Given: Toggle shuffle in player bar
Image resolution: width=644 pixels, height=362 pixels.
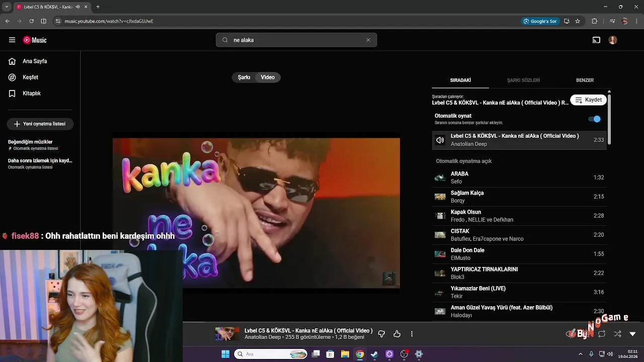Looking at the screenshot, I should 617,334.
